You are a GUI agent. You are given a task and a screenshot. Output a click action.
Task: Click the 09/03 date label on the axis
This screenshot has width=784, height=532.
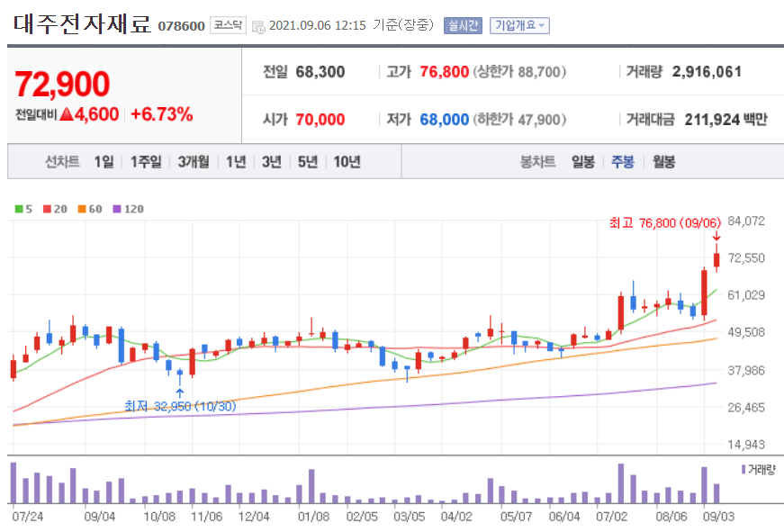tap(718, 516)
